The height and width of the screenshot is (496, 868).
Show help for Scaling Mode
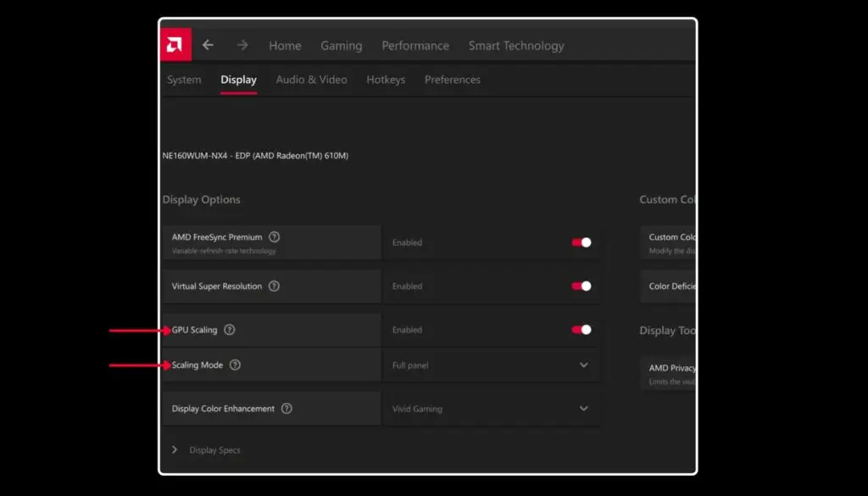pyautogui.click(x=235, y=365)
